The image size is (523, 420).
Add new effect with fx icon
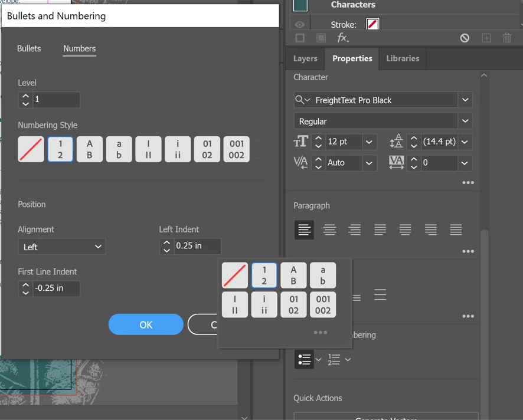(x=342, y=38)
